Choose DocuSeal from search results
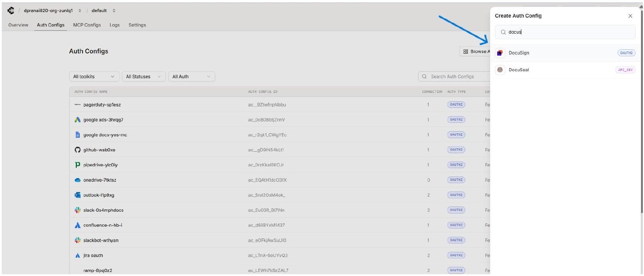 [x=565, y=70]
